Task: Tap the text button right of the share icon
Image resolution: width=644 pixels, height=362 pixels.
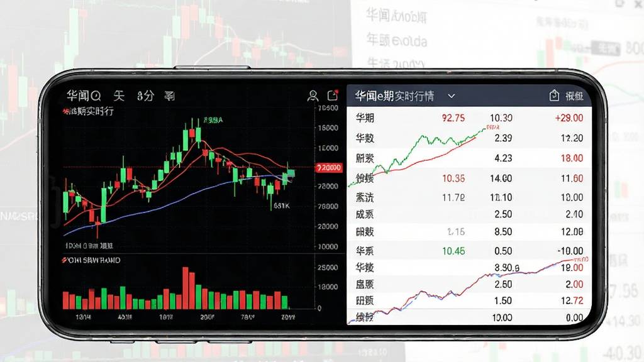Action: pyautogui.click(x=574, y=96)
